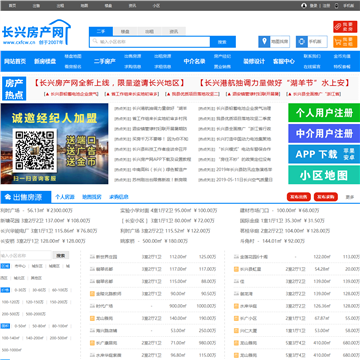This screenshot has width=360, height=360.
Task: Click the 注册 link in the top bar
Action: [326, 6]
